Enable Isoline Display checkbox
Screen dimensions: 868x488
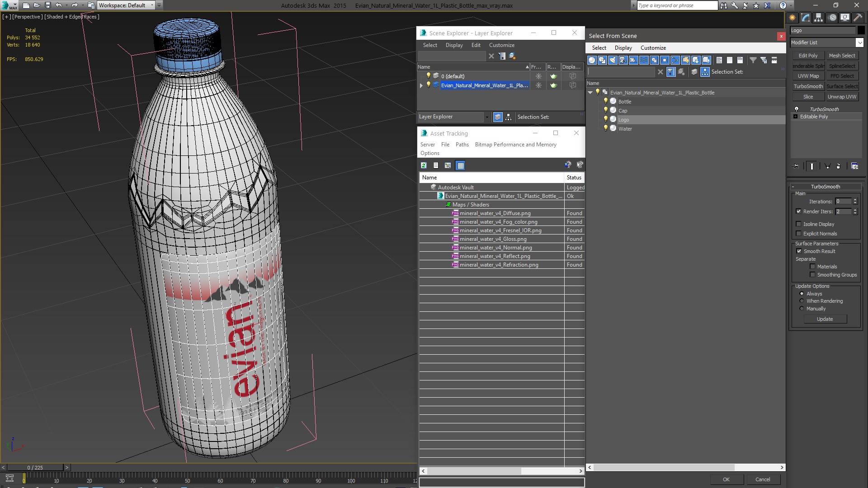point(798,224)
